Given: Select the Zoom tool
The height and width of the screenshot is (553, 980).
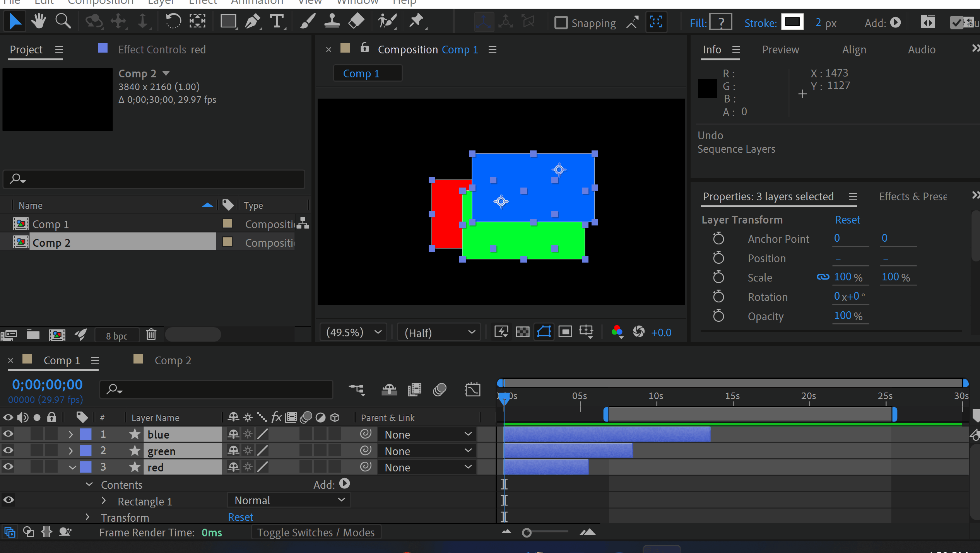Looking at the screenshot, I should [63, 21].
